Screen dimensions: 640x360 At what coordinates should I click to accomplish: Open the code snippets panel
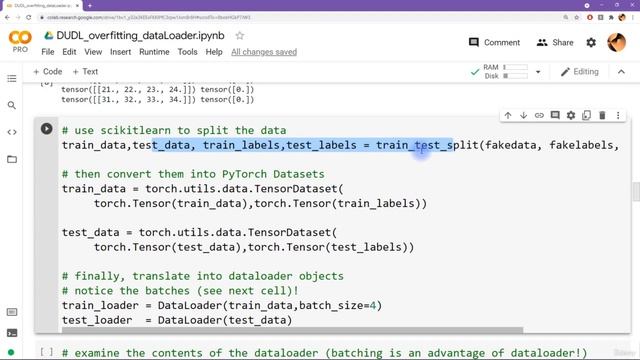(x=12, y=132)
